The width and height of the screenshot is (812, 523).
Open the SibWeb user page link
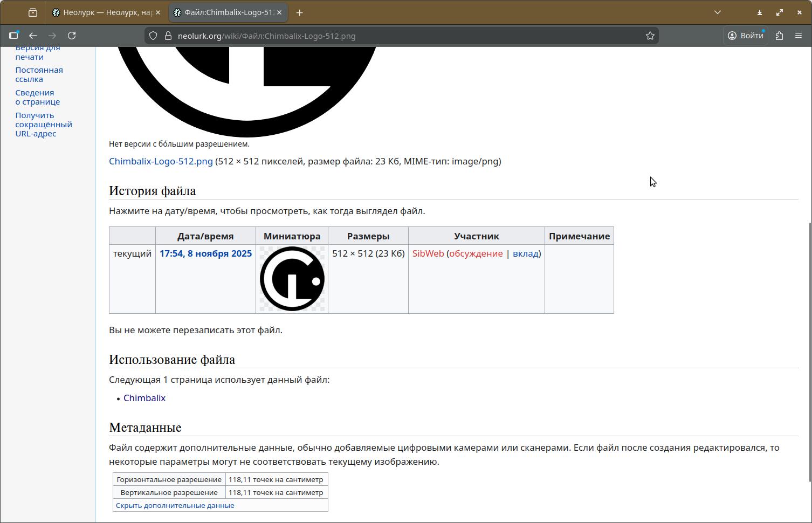pos(428,253)
